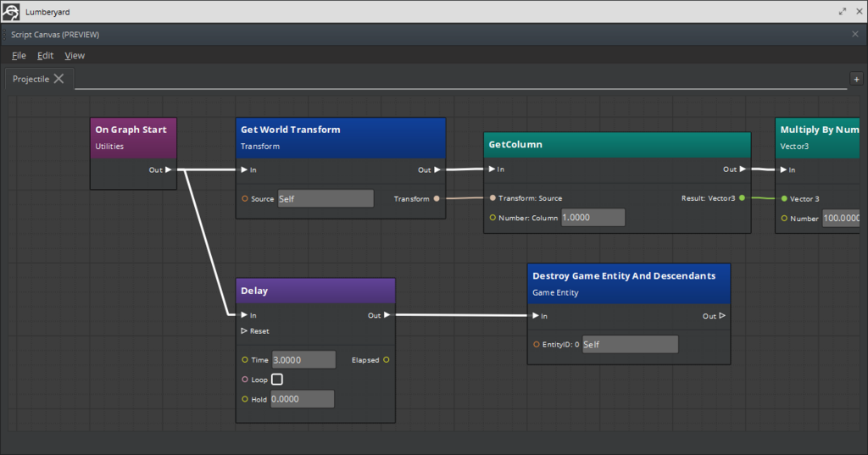This screenshot has width=868, height=455.
Task: Click the Transform: Source input pin on GetColumn
Action: pyautogui.click(x=492, y=198)
